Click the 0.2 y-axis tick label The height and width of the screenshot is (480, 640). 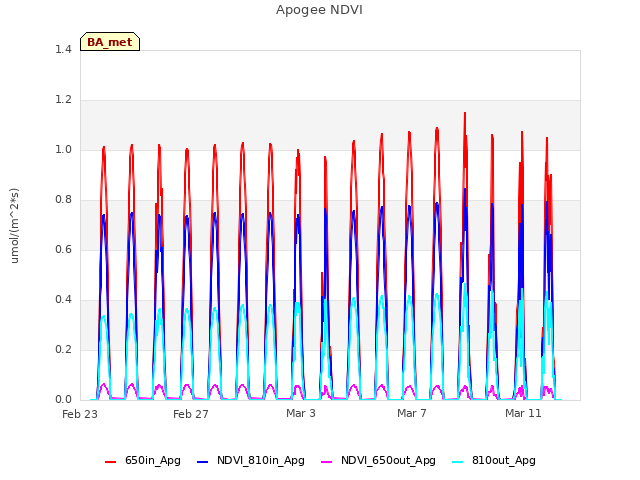[63, 349]
